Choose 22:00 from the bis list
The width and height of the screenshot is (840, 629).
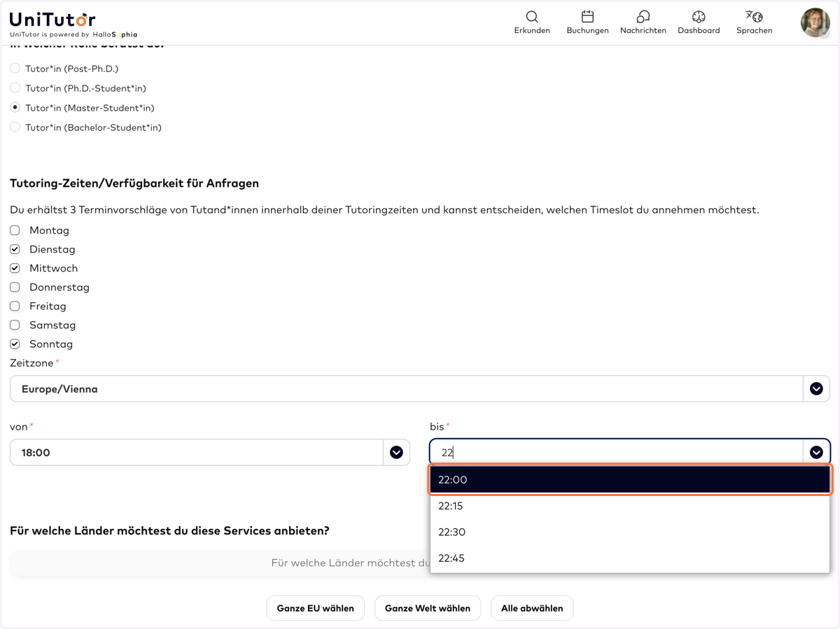(x=630, y=480)
